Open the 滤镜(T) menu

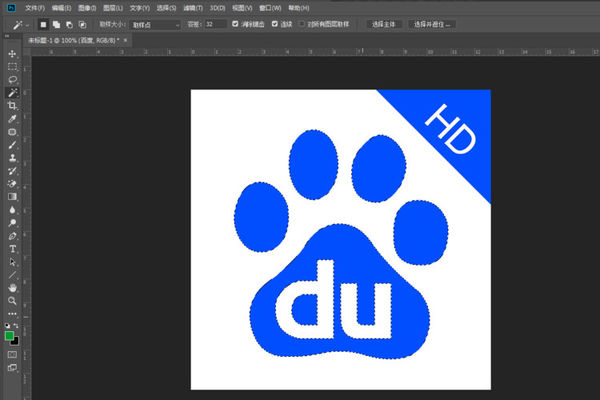tap(193, 8)
